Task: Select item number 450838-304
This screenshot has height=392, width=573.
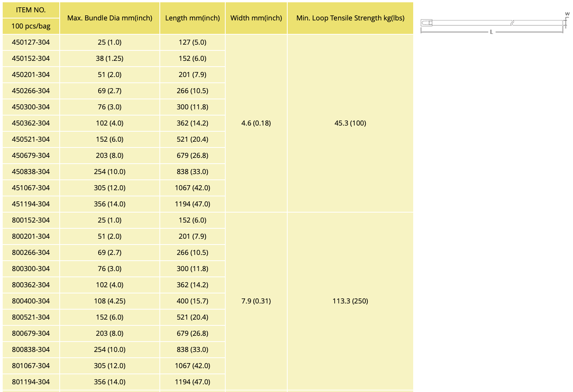Action: [31, 172]
